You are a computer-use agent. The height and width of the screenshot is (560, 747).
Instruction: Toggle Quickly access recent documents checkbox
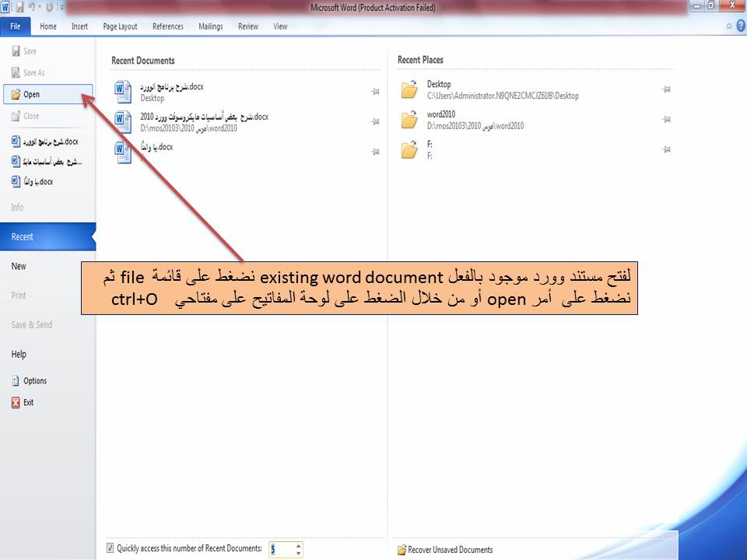click(110, 548)
